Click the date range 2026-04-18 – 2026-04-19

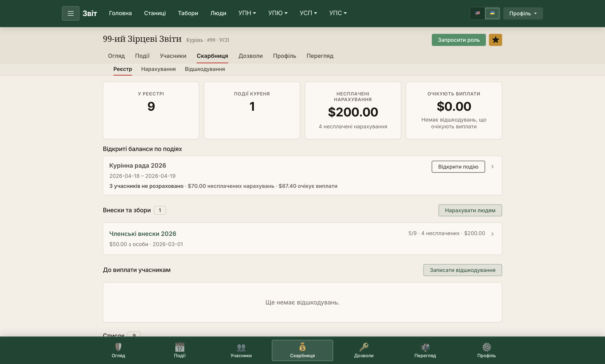142,176
